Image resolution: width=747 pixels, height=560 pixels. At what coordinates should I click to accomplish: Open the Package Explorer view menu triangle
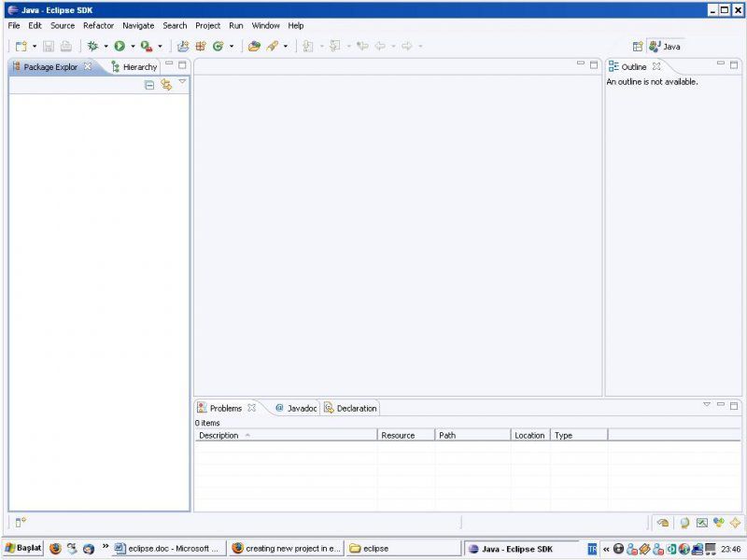[182, 83]
